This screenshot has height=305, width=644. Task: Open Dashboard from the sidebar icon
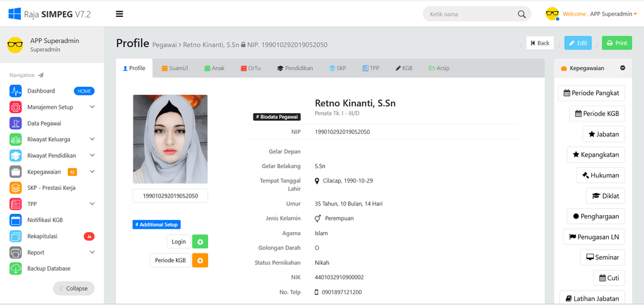[x=16, y=91]
